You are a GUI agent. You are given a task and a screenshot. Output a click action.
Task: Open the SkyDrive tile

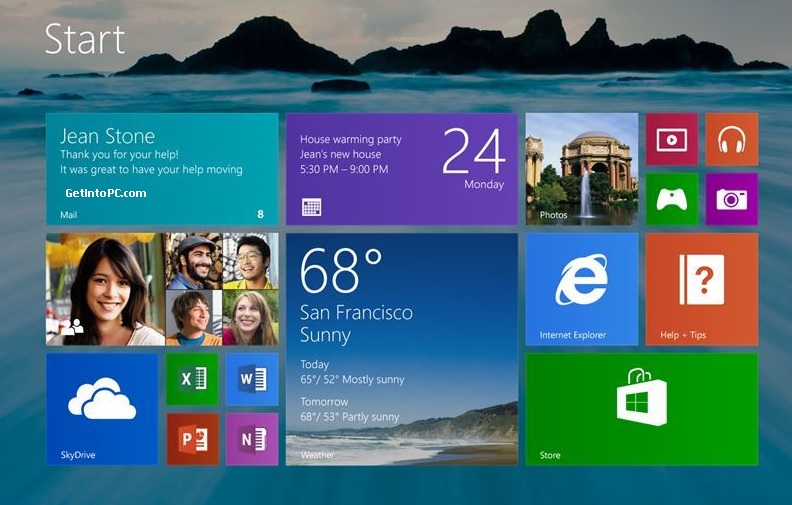coord(101,408)
